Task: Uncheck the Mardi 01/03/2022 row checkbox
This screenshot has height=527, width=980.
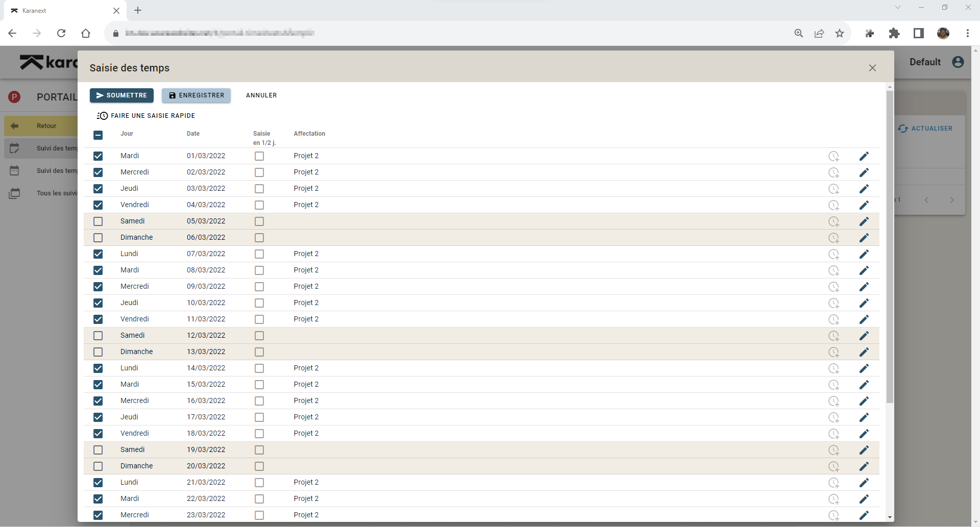Action: [x=98, y=156]
